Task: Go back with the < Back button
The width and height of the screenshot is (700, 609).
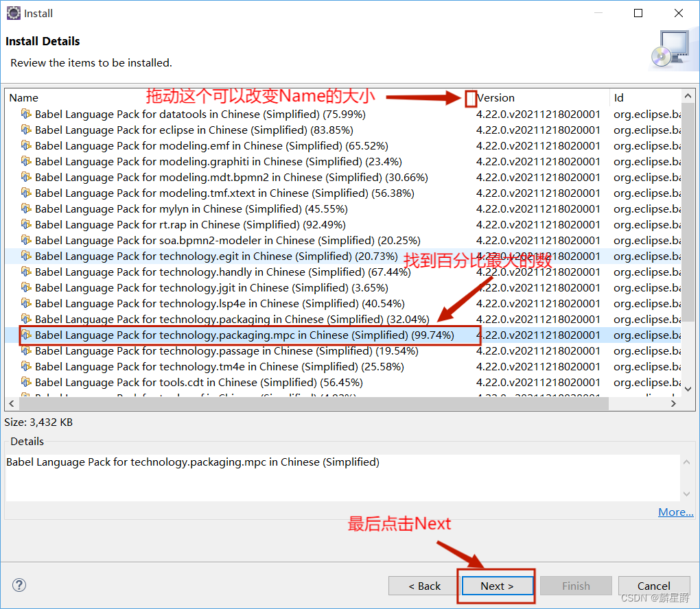Action: (424, 586)
